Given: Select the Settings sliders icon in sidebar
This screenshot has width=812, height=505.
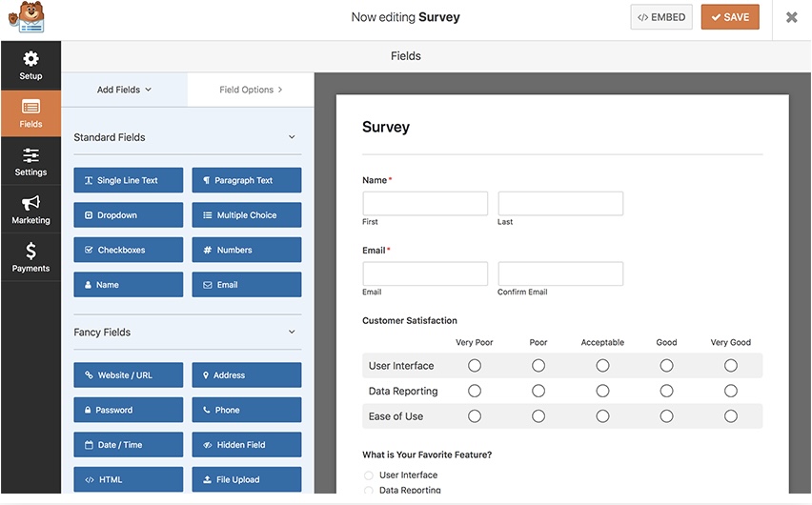Looking at the screenshot, I should click(30, 156).
